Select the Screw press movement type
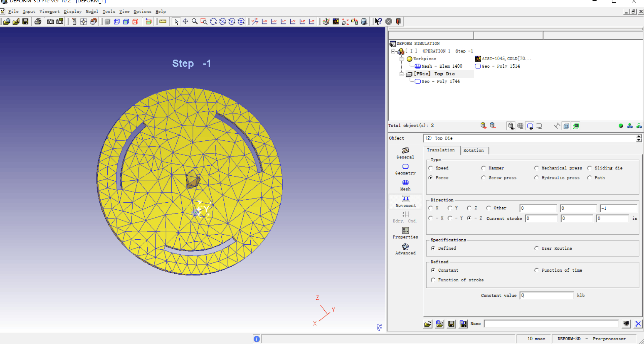The image size is (644, 344). [x=499, y=178]
